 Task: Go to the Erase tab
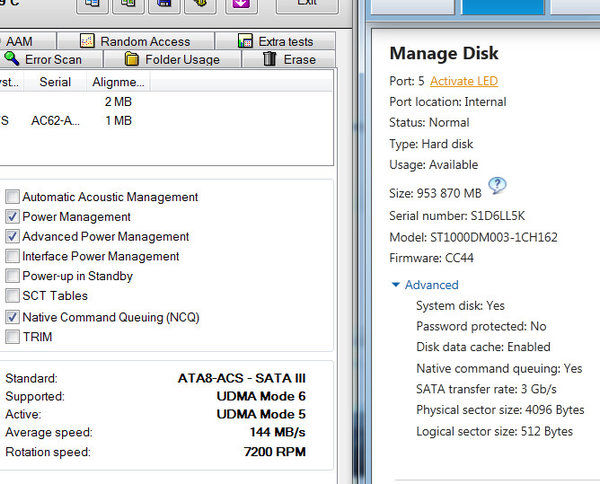[289, 59]
